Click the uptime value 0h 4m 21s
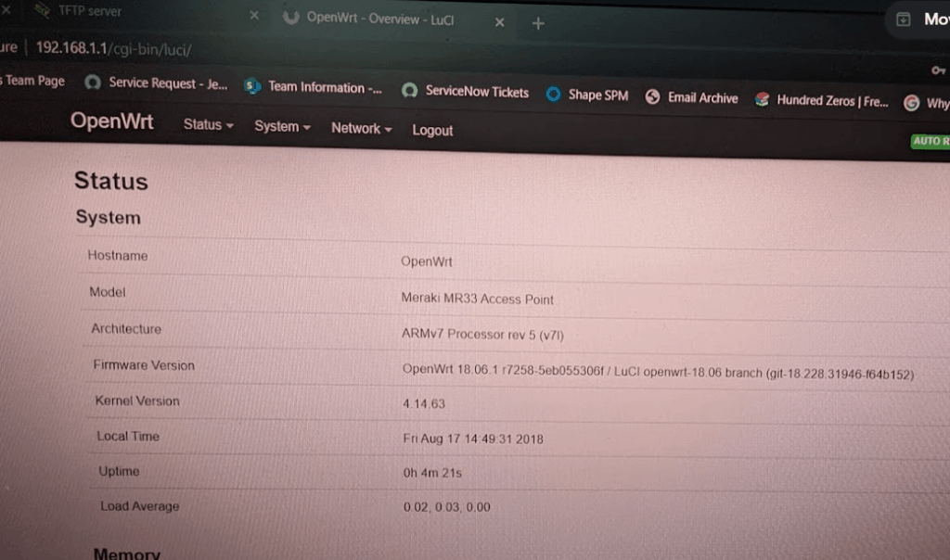The height and width of the screenshot is (560, 950). click(432, 473)
